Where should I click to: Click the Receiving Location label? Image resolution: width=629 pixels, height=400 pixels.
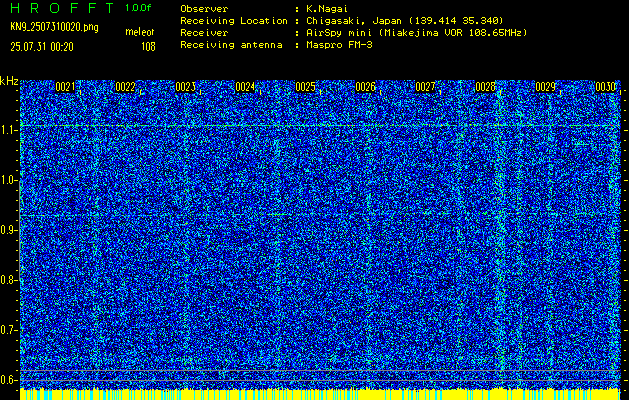point(234,21)
